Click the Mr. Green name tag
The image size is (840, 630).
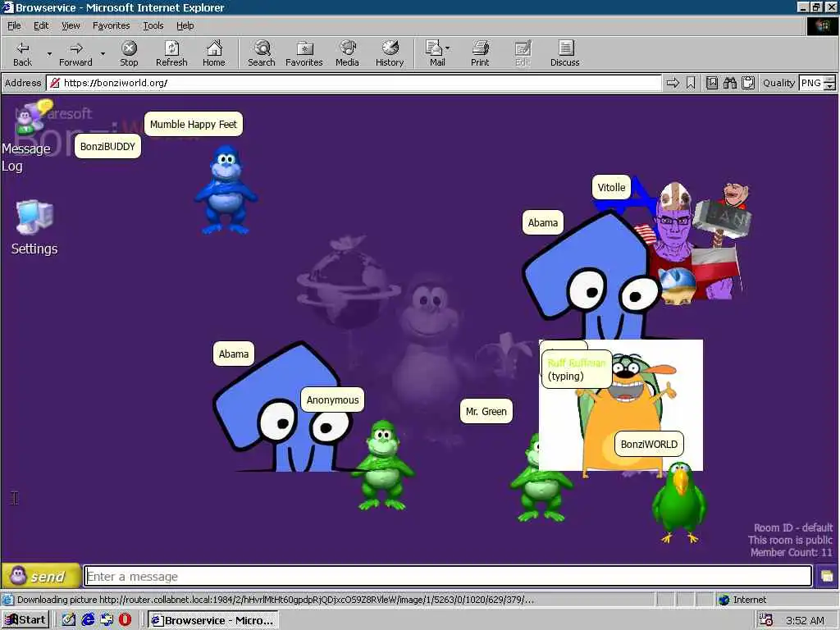486,412
